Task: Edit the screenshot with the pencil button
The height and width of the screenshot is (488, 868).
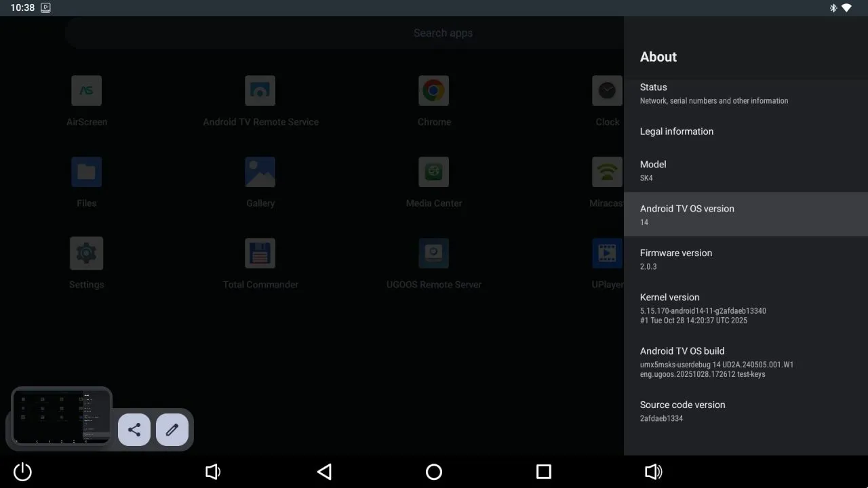Action: [x=172, y=429]
